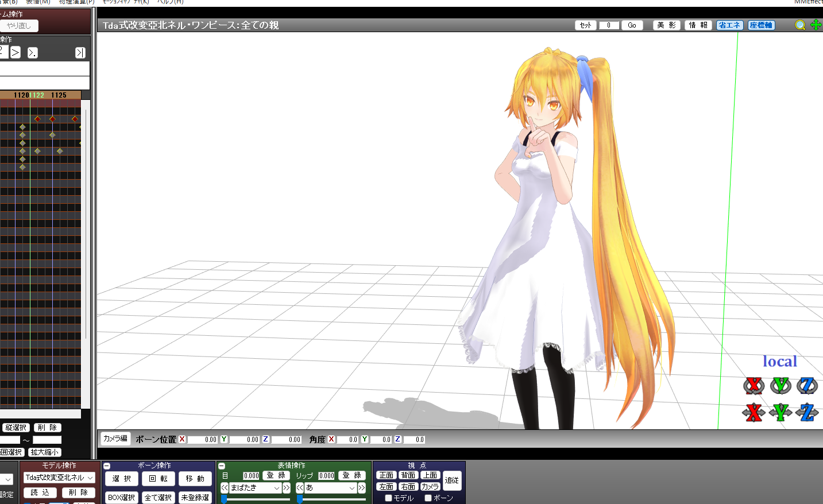Screen dimensions: 823x504
Task: Toggle the 追従 follow view button
Action: pos(452,480)
